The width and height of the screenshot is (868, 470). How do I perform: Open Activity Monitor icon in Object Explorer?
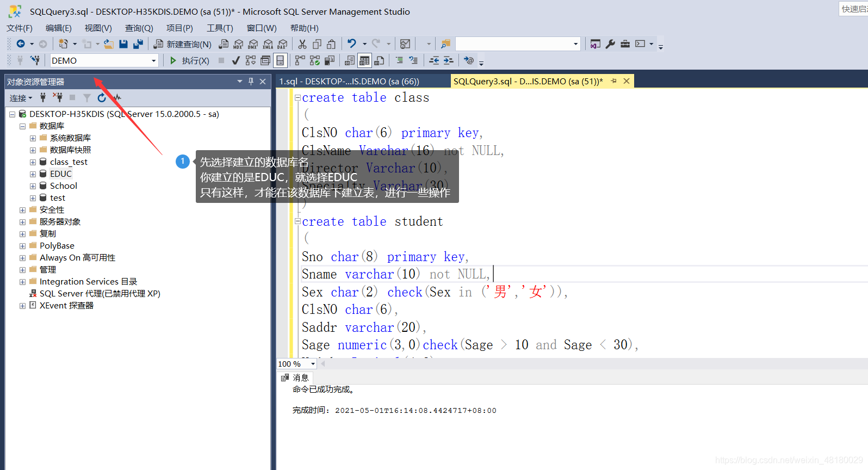pos(117,98)
